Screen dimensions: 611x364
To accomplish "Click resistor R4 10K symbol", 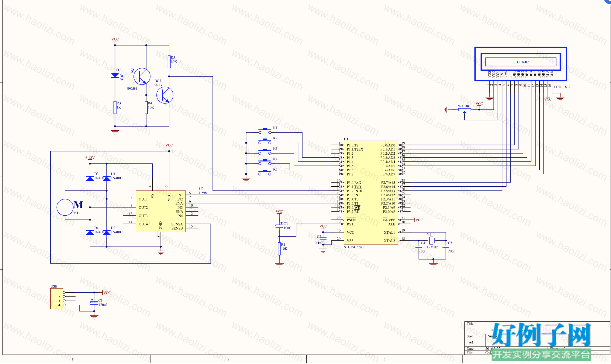I will coord(146,107).
